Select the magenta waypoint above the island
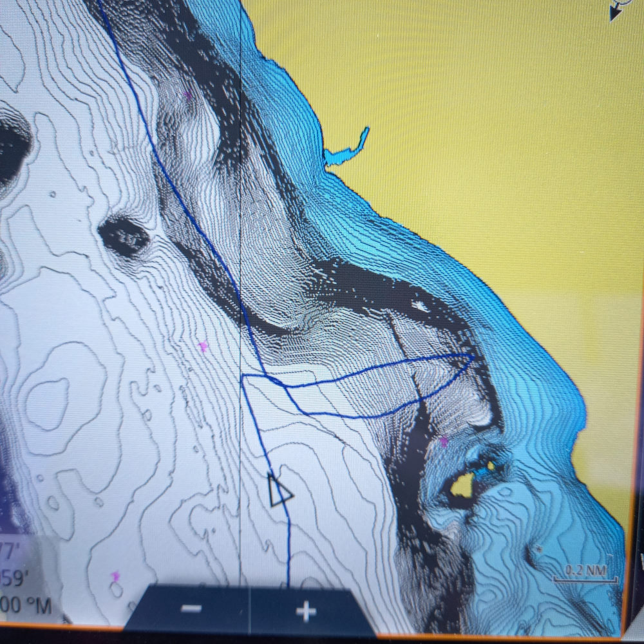This screenshot has height=644, width=644. coord(444,441)
